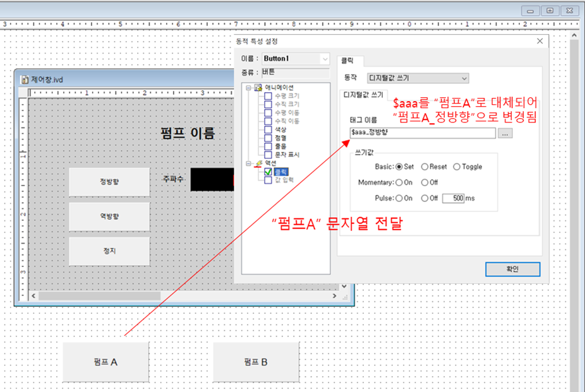Click the 종류 버튼 field
The height and width of the screenshot is (392, 585).
tap(296, 73)
